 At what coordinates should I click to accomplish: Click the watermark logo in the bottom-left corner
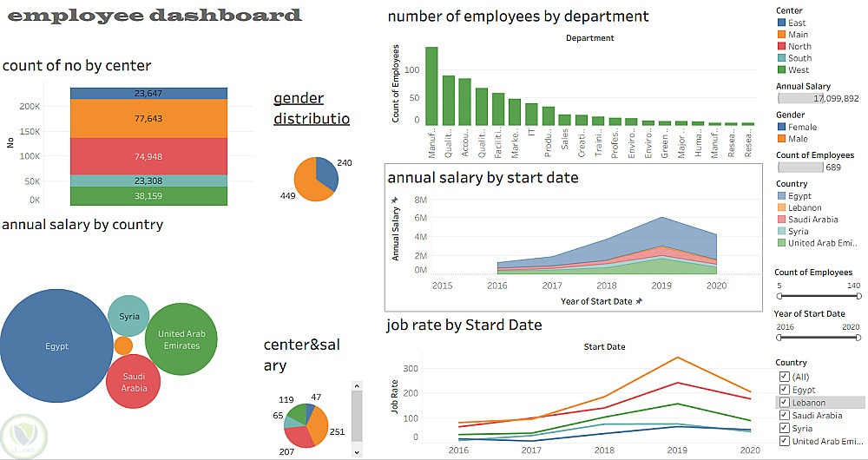click(x=23, y=437)
